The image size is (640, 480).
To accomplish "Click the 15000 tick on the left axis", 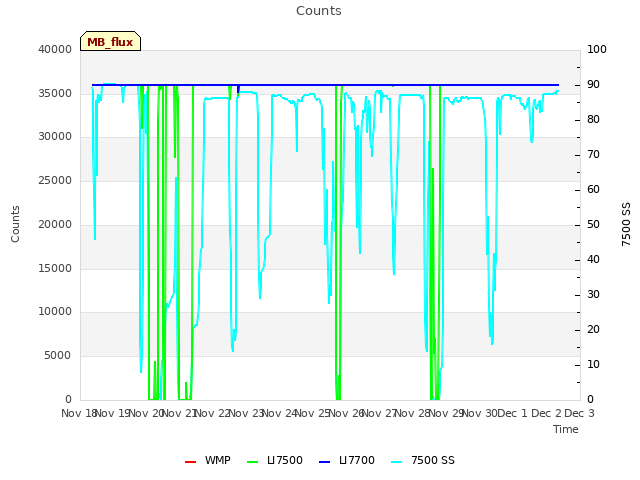I will point(55,268).
